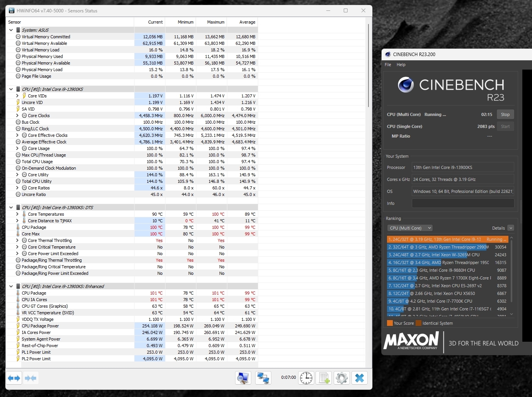Viewport: 532px width, 397px height.
Task: Start logging with the sheet plus icon
Action: (x=324, y=378)
